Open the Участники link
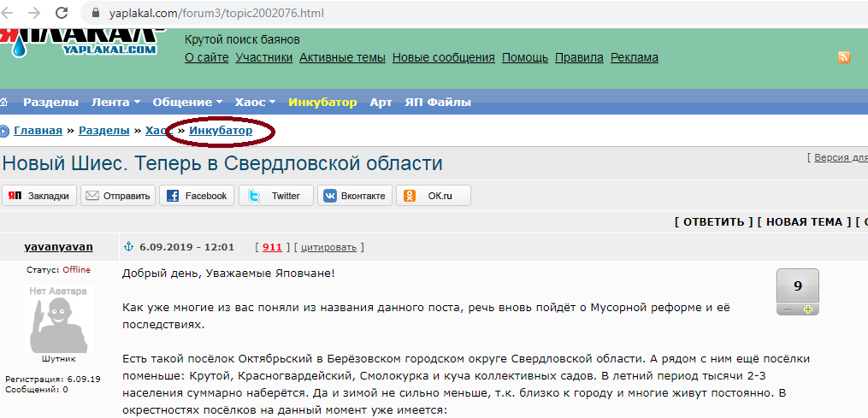 (264, 57)
